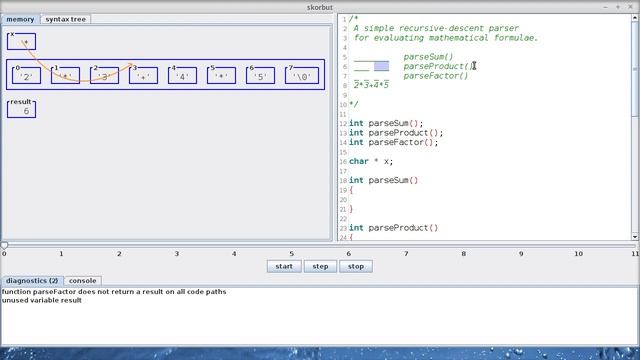Click 'int parseSum()' definition on line 18
This screenshot has width=640, height=360.
pyautogui.click(x=384, y=180)
